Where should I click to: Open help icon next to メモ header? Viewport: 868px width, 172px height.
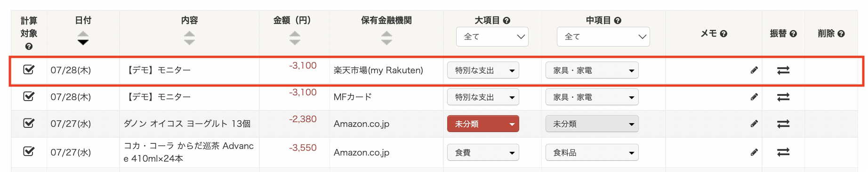723,34
